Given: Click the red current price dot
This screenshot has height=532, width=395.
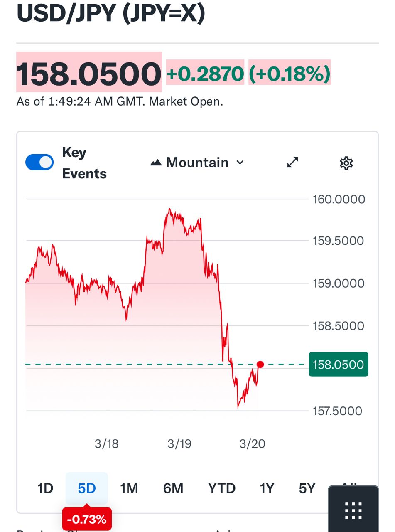Looking at the screenshot, I should [260, 365].
